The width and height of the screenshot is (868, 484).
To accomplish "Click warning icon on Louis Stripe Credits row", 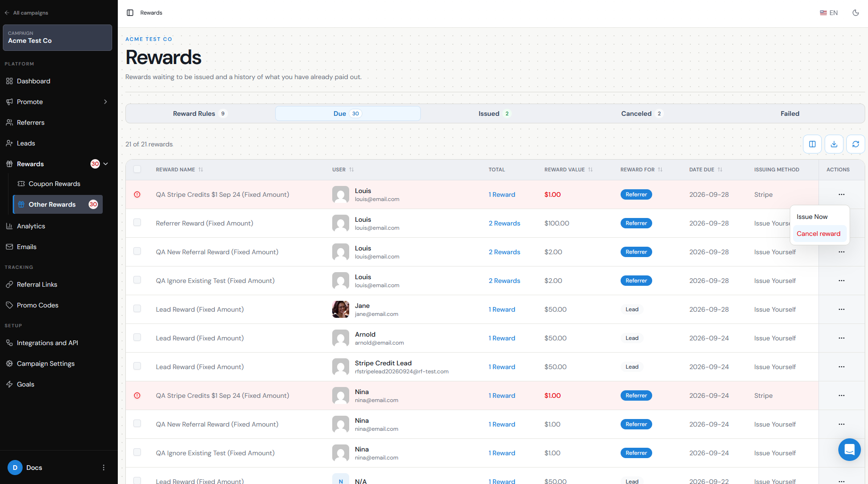I will point(137,194).
